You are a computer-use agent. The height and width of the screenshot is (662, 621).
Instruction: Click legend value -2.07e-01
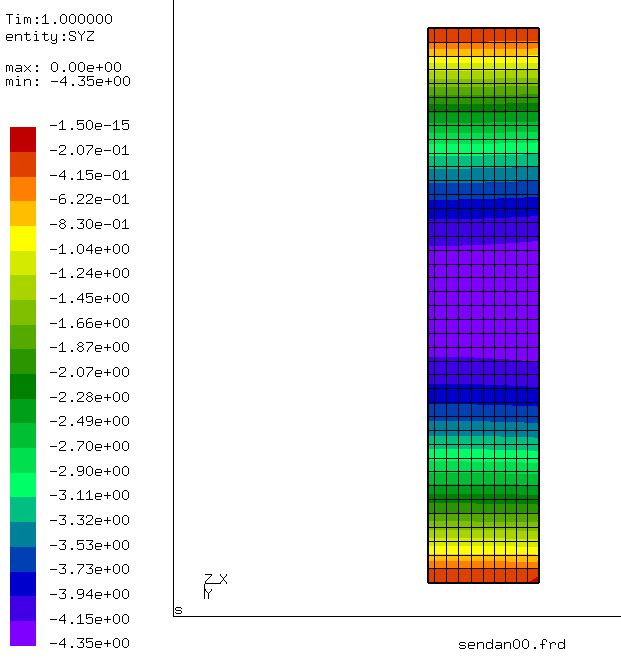tap(89, 150)
